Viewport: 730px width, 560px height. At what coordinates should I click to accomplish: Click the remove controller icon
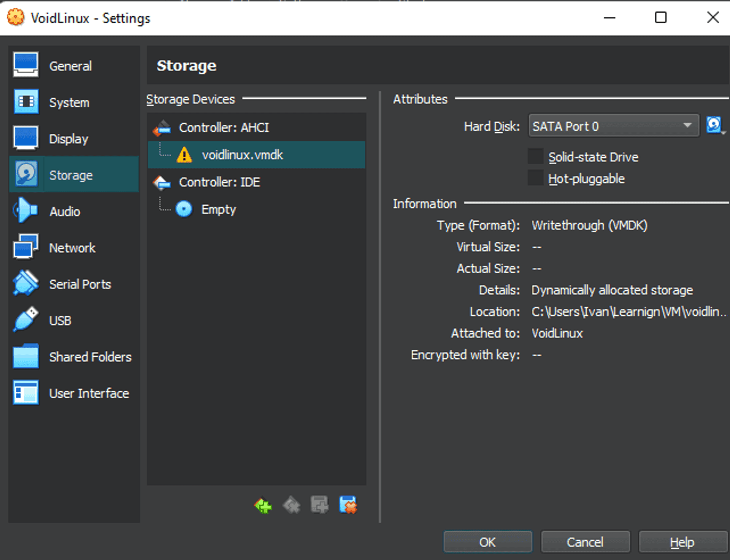291,505
